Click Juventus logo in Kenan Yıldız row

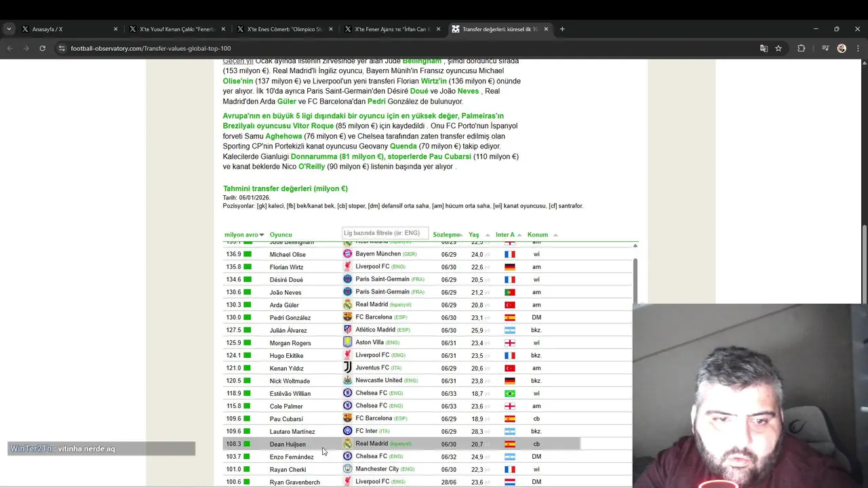[x=347, y=367]
